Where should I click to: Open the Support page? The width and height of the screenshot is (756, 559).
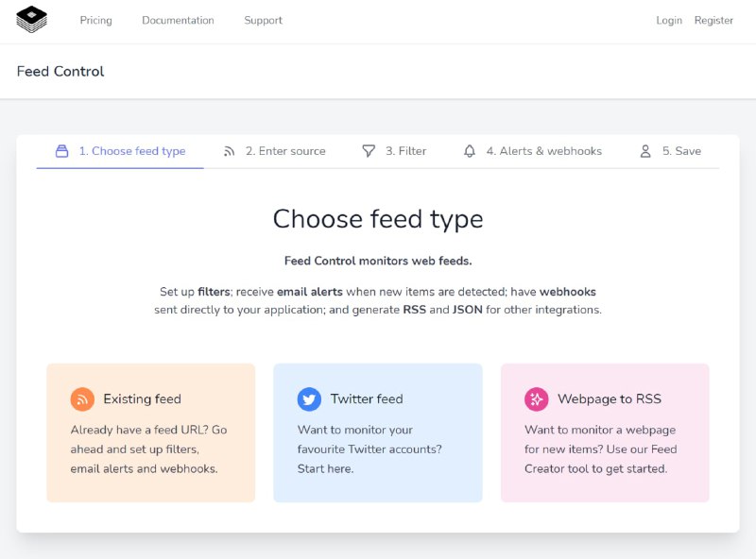(x=263, y=20)
